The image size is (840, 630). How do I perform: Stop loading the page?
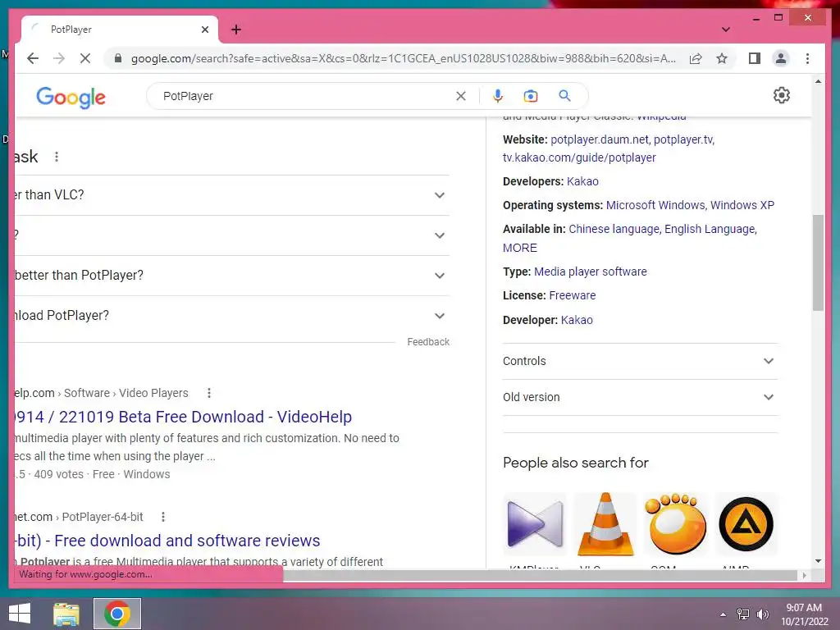pyautogui.click(x=85, y=58)
